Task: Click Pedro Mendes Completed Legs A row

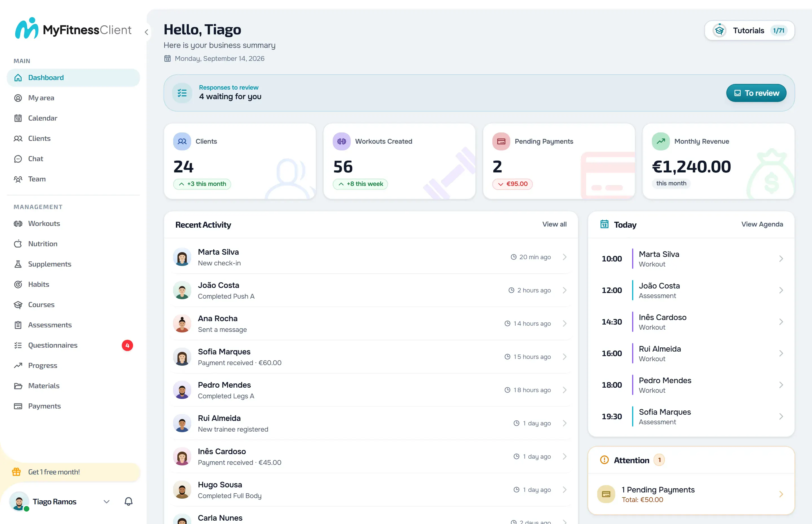Action: [x=371, y=390]
